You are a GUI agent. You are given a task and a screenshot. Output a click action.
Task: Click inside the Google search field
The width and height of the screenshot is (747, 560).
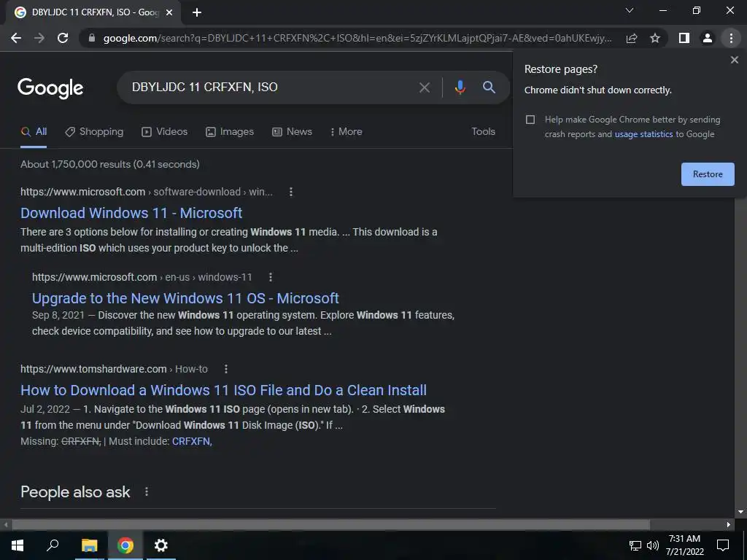pyautogui.click(x=271, y=87)
